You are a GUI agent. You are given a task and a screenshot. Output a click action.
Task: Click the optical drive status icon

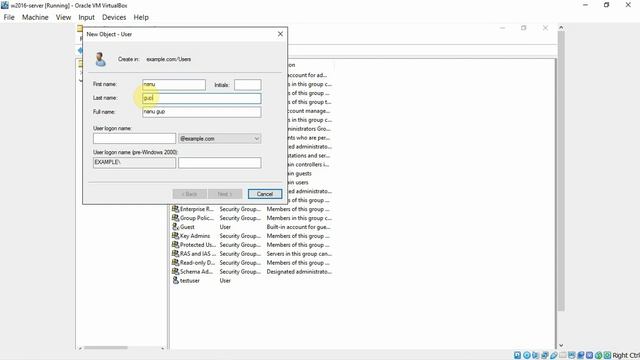click(527, 356)
